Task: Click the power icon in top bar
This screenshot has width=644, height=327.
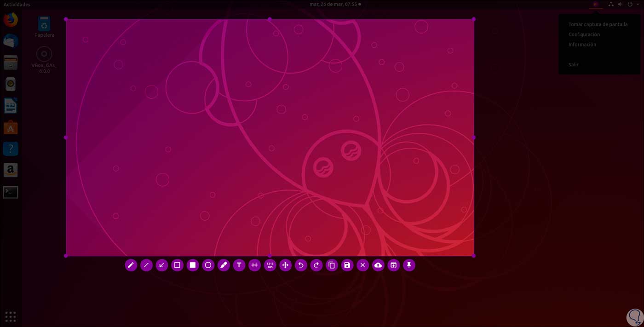Action: coord(630,4)
